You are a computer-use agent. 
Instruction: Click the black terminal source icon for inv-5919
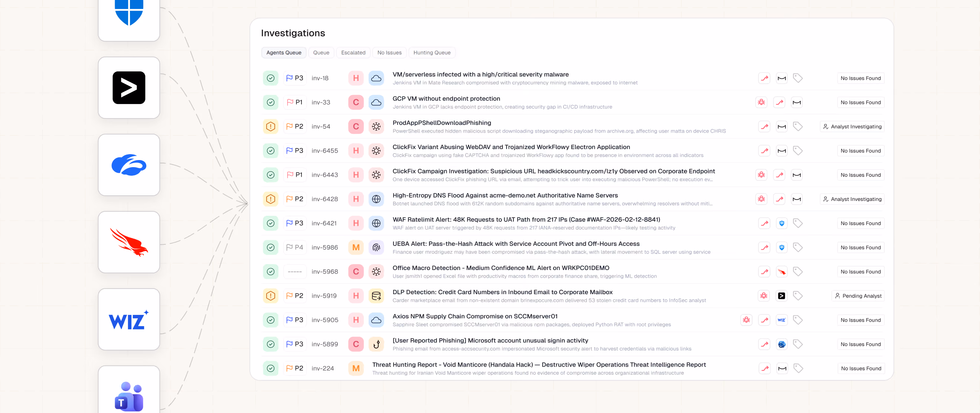tap(781, 295)
